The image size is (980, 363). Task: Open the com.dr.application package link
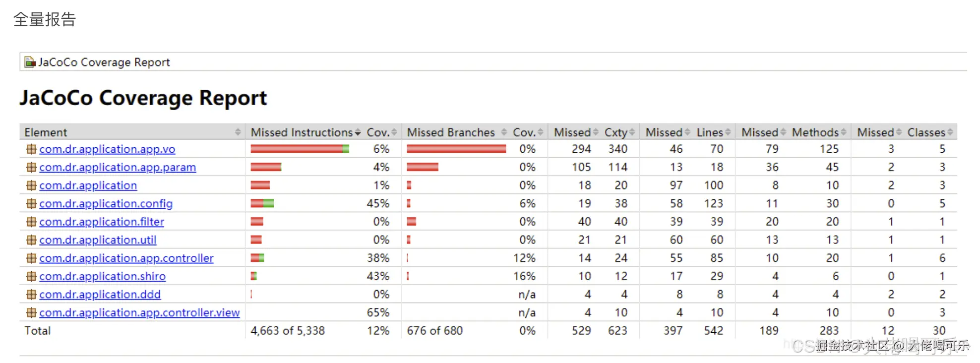pos(88,185)
